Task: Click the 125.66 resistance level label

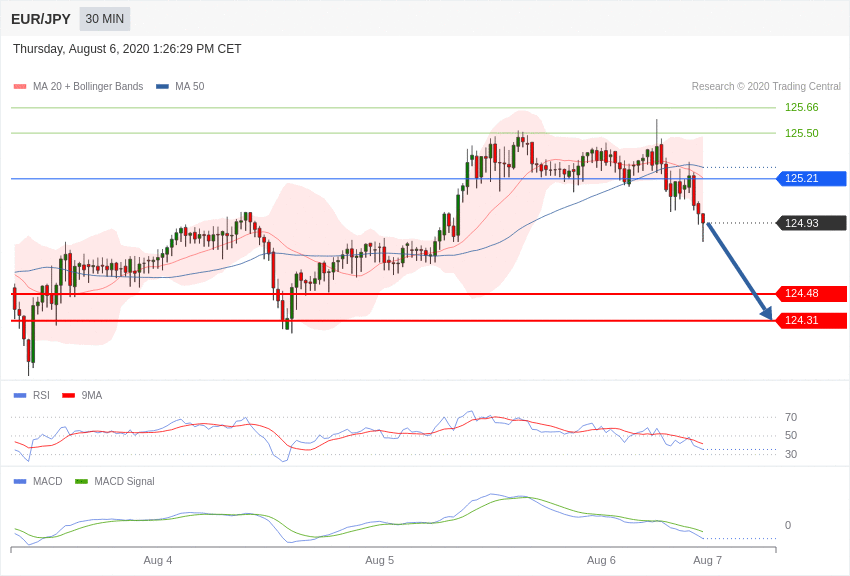Action: 801,107
